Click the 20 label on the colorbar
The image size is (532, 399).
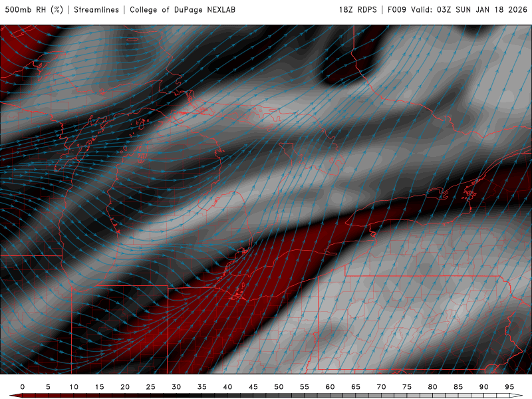125,387
